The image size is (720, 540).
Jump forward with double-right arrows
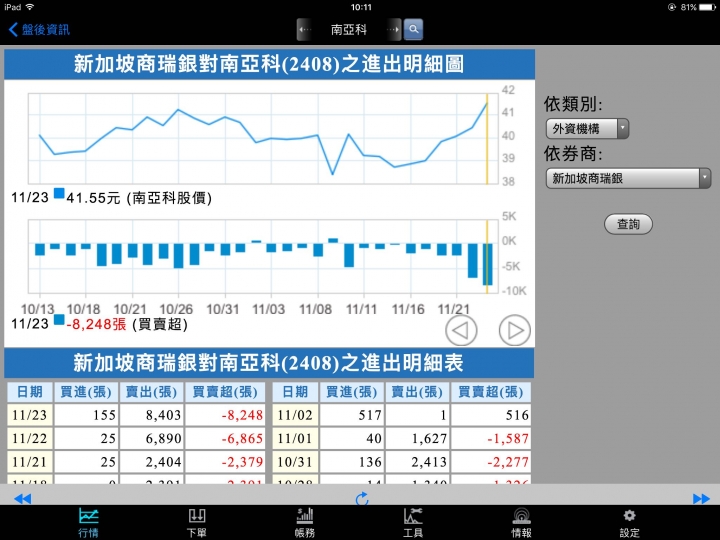coord(701,499)
